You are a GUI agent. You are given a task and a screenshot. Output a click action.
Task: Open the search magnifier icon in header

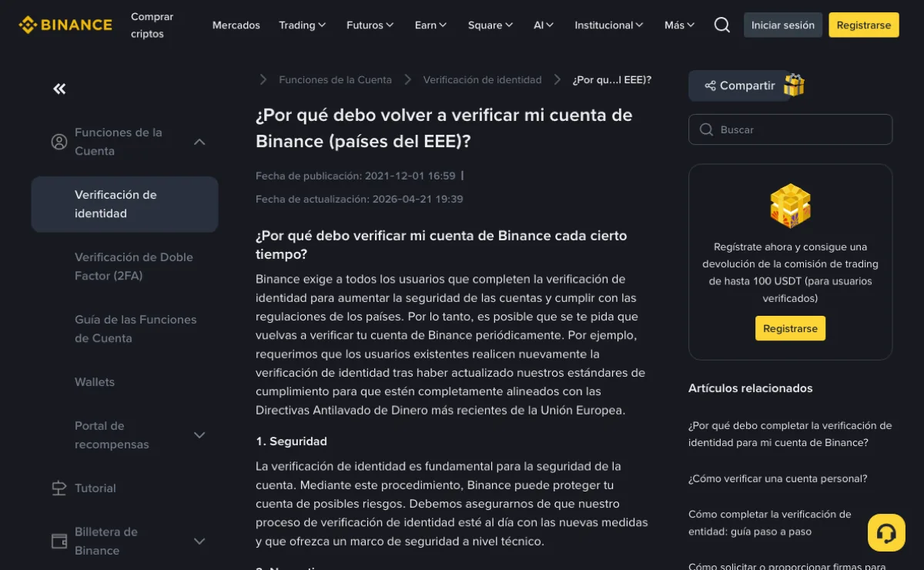point(721,25)
